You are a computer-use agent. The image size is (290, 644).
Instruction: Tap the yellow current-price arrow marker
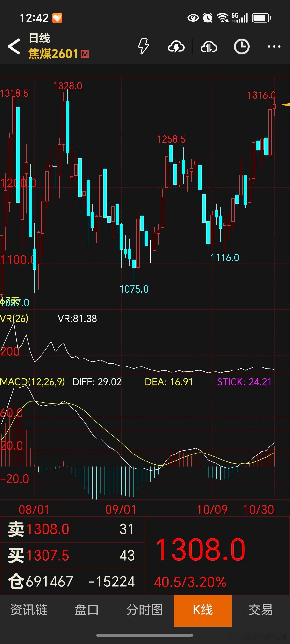click(x=285, y=105)
